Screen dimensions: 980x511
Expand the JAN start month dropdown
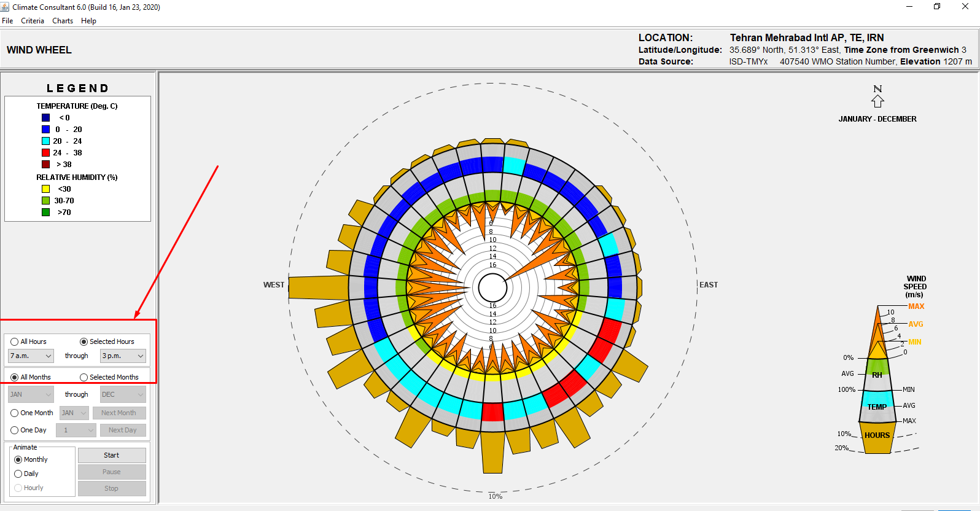coord(31,394)
